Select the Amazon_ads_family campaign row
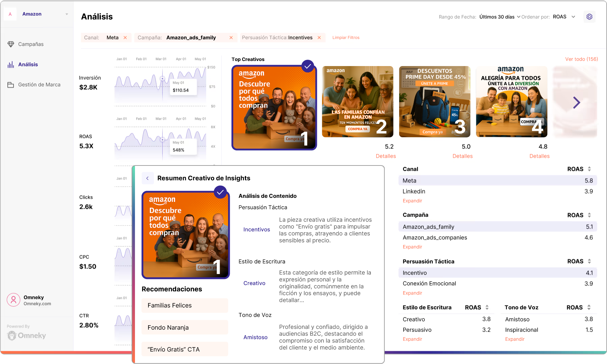Viewport: 607px width, 364px height. [498, 227]
